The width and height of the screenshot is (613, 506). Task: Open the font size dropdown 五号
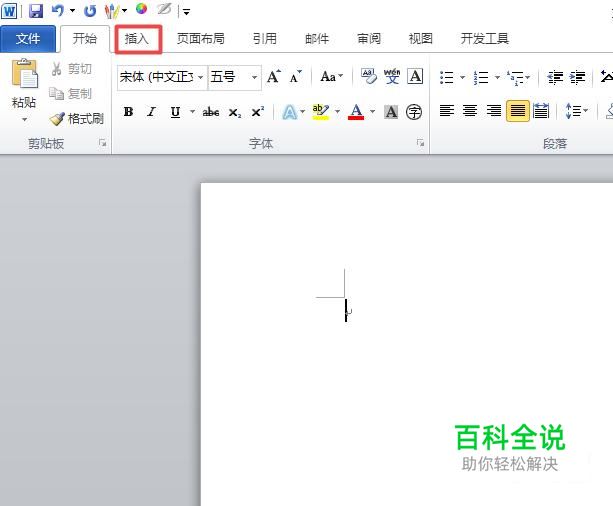click(234, 77)
